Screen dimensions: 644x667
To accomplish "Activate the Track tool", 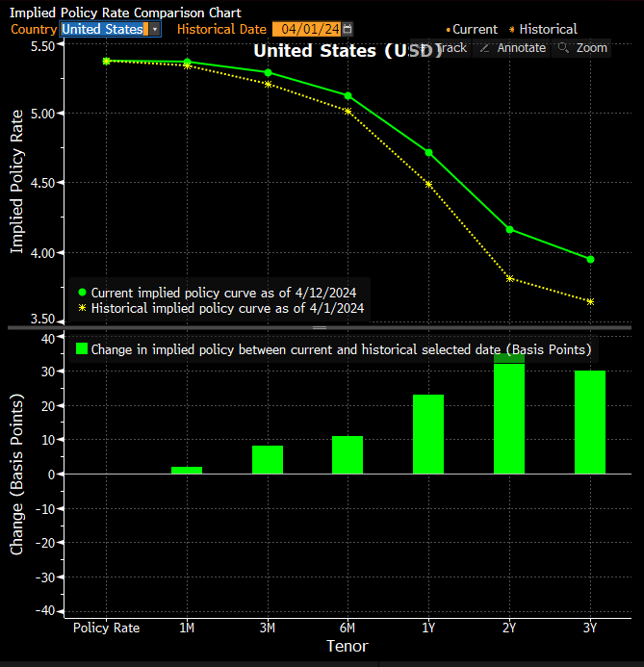I will (443, 48).
